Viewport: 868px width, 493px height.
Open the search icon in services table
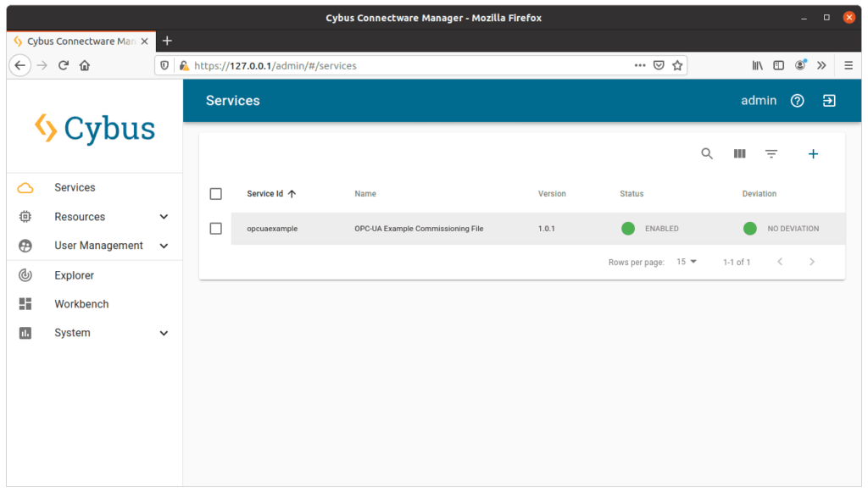pyautogui.click(x=706, y=154)
